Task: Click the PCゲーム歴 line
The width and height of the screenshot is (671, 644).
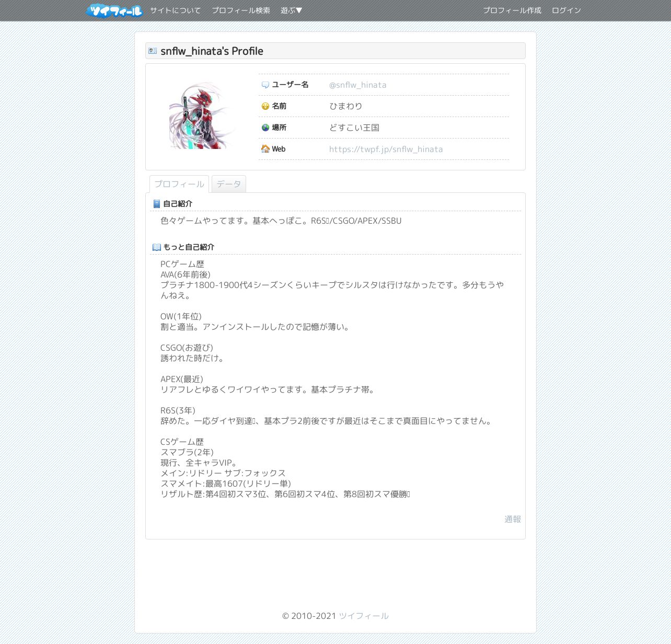Action: click(182, 264)
